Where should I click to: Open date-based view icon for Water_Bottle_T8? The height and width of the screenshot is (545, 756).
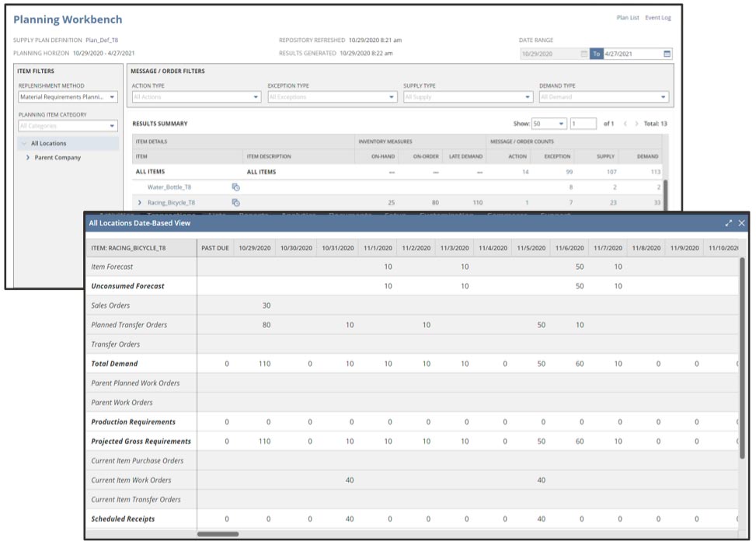point(235,187)
